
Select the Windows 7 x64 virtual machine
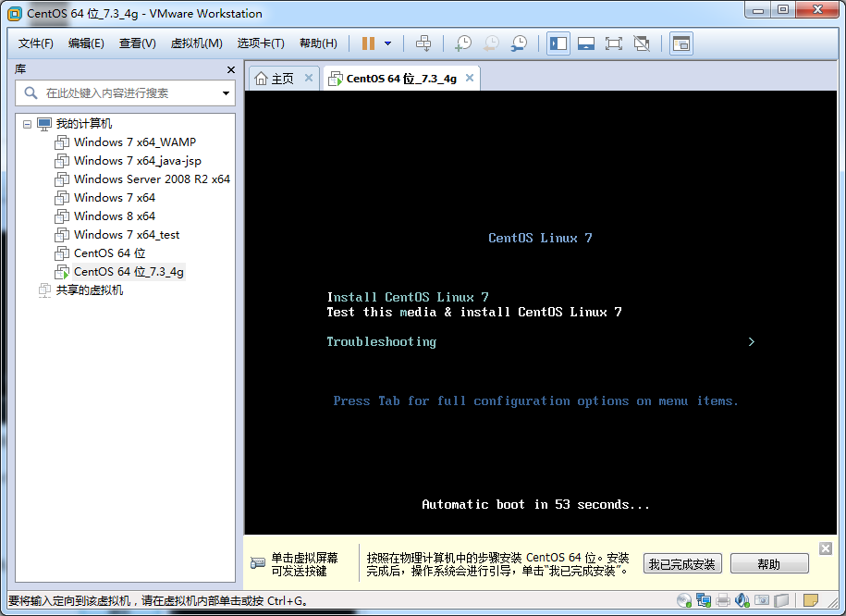tap(115, 198)
